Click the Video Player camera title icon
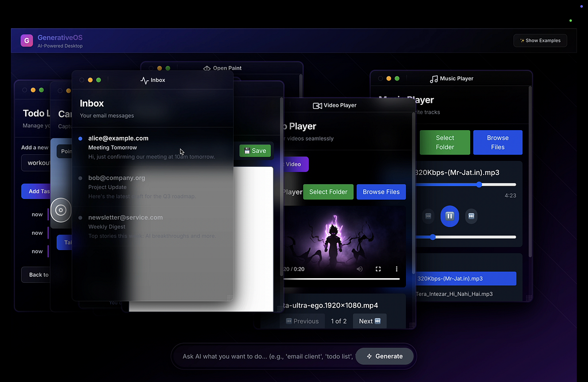This screenshot has width=588, height=382. pyautogui.click(x=317, y=106)
